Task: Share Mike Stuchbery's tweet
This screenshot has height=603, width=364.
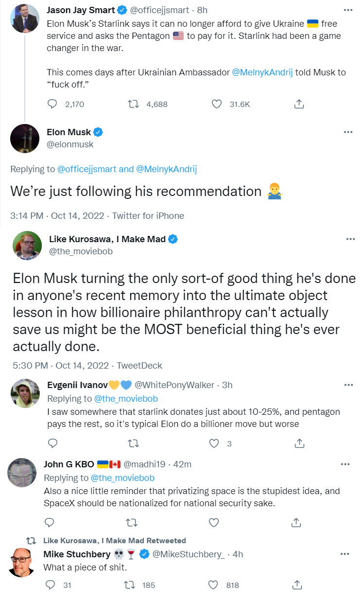Action: 299,585
